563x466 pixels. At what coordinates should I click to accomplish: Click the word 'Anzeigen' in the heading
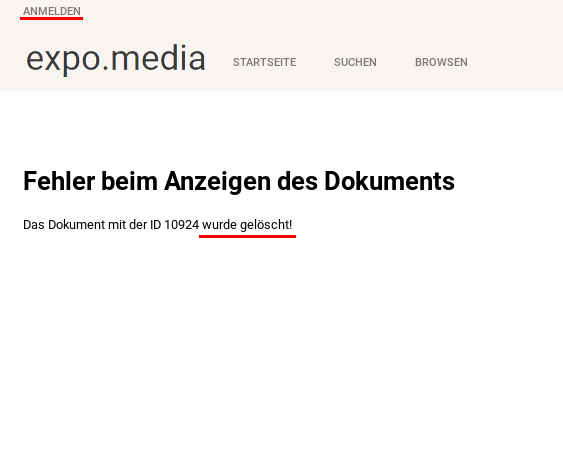(218, 182)
